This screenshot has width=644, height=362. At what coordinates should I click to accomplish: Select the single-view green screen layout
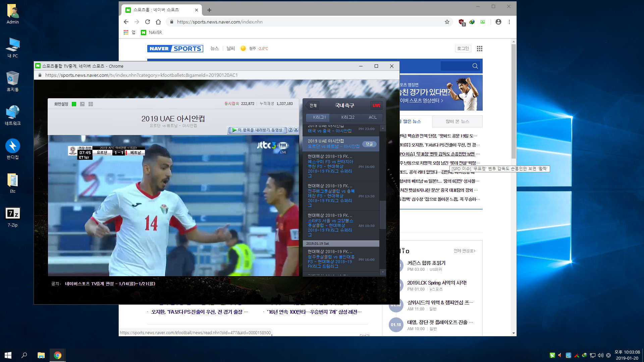(x=74, y=104)
